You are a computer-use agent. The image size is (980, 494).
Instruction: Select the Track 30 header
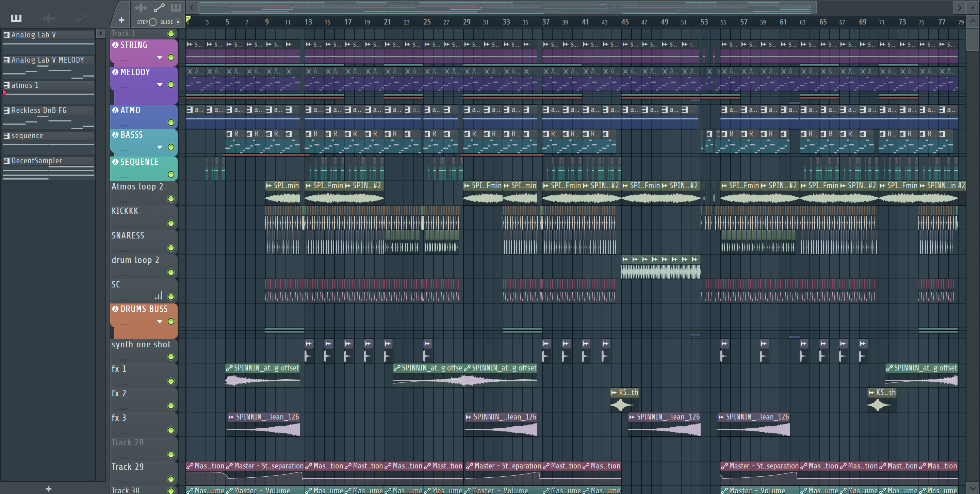tap(144, 490)
